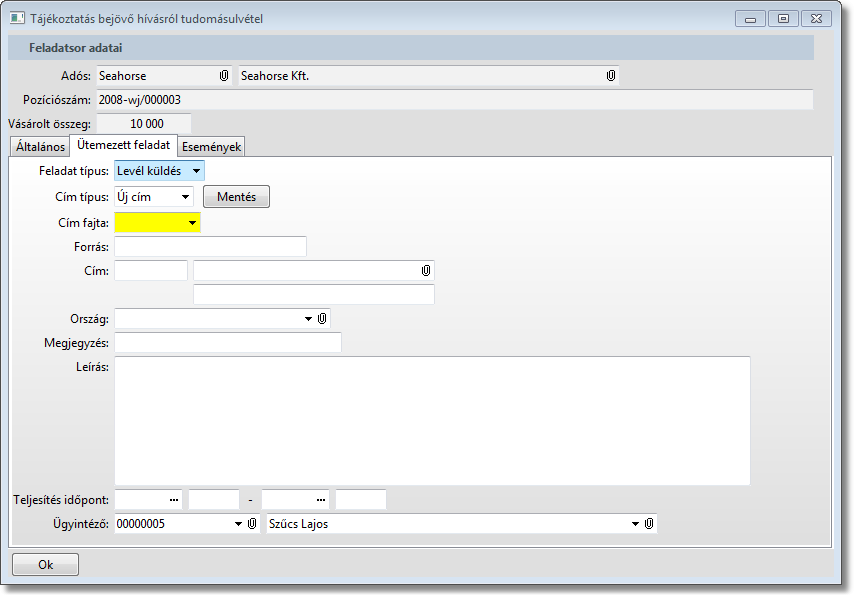Expand the Szűcs Lajos name dropdown arrow
The image size is (854, 597).
tap(635, 524)
